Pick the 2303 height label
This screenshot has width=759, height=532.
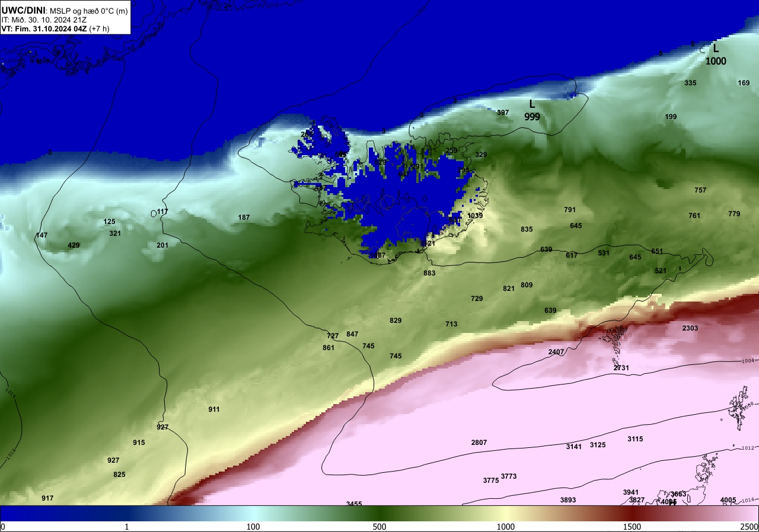[x=690, y=328]
